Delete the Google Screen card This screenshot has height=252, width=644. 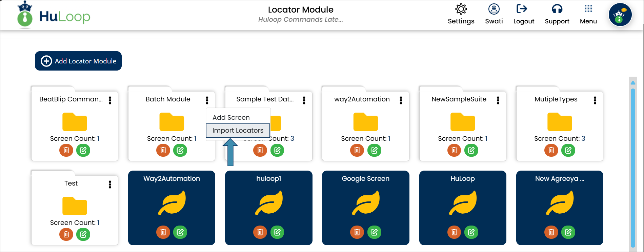point(357,232)
